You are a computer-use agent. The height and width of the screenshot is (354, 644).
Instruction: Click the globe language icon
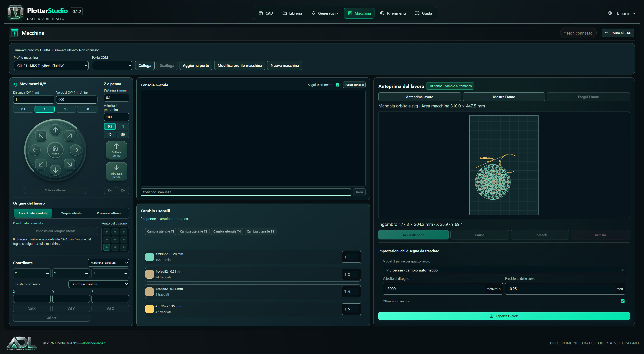[610, 13]
